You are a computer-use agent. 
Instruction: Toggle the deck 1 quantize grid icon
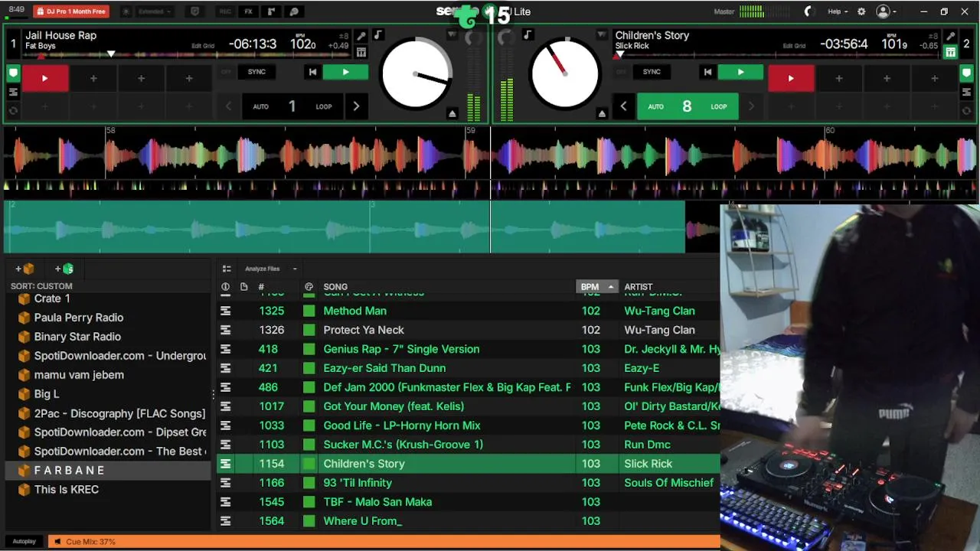click(361, 52)
